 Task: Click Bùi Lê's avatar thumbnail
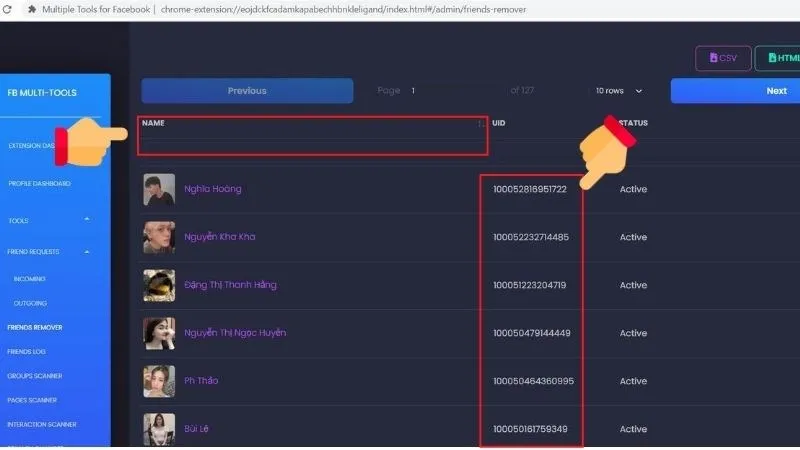(159, 429)
